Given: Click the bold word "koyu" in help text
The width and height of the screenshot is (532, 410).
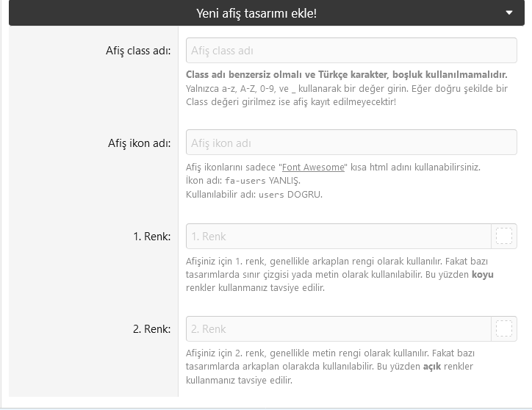Looking at the screenshot, I should tap(482, 274).
